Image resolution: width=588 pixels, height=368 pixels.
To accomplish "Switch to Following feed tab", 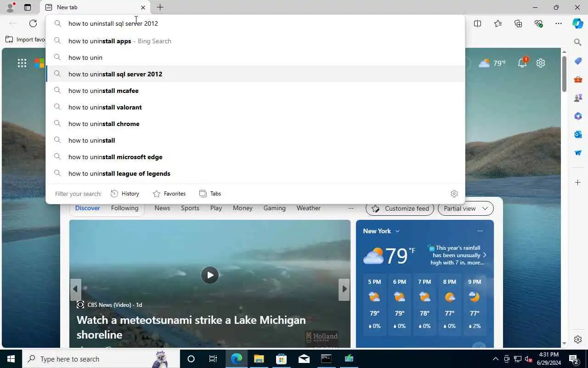I will (124, 208).
